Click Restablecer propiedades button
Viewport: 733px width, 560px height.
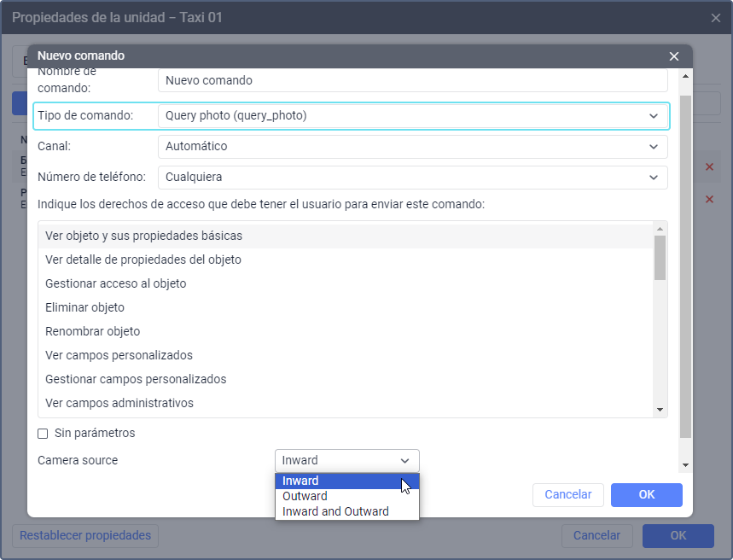85,536
